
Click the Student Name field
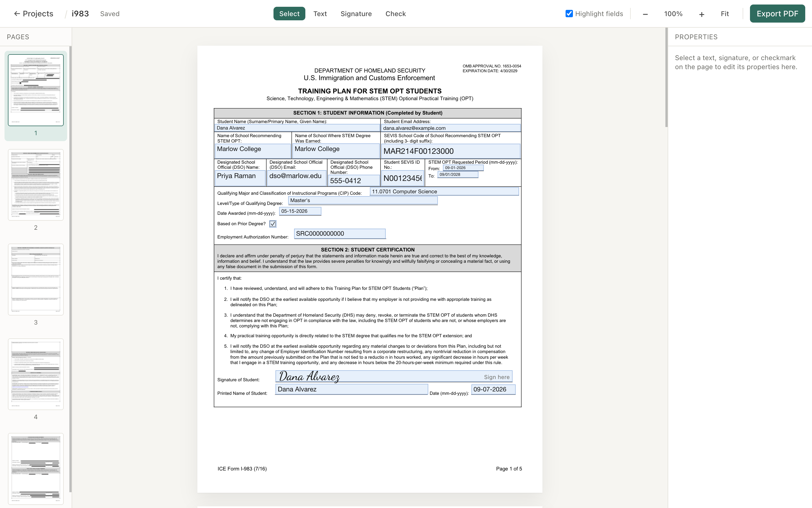[297, 128]
